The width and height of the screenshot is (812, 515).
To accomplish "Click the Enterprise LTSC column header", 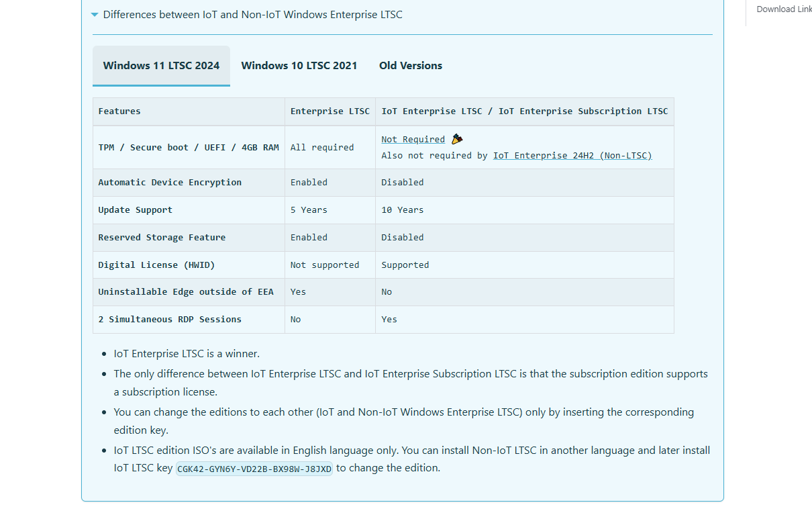I will (x=330, y=111).
